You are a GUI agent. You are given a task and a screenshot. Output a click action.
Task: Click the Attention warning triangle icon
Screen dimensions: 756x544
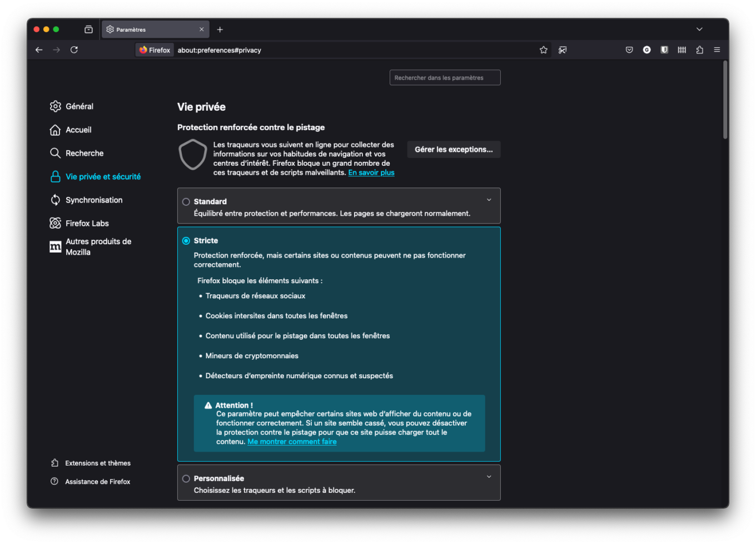208,405
